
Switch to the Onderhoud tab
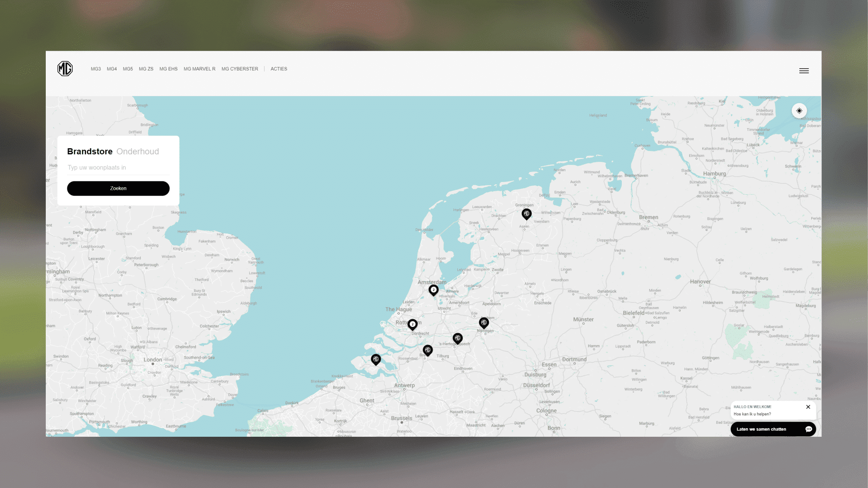tap(138, 152)
